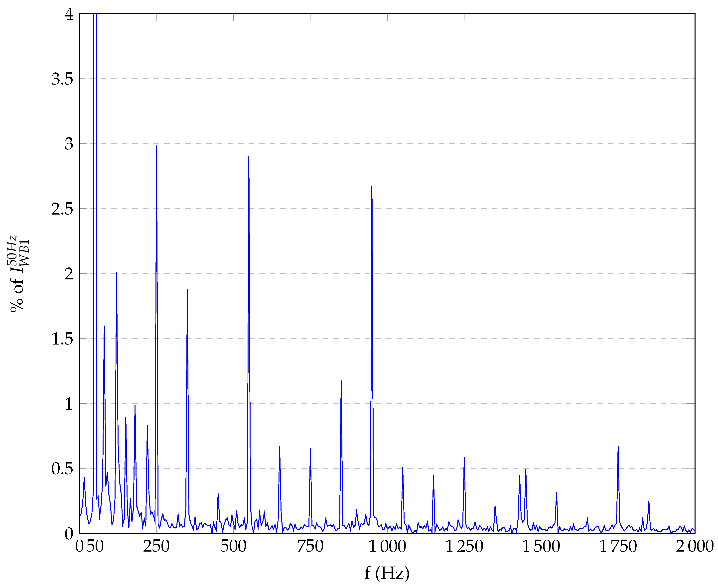This screenshot has width=718, height=588.
Task: Click the tip of the 1750 Hz peak
Action: (618, 447)
